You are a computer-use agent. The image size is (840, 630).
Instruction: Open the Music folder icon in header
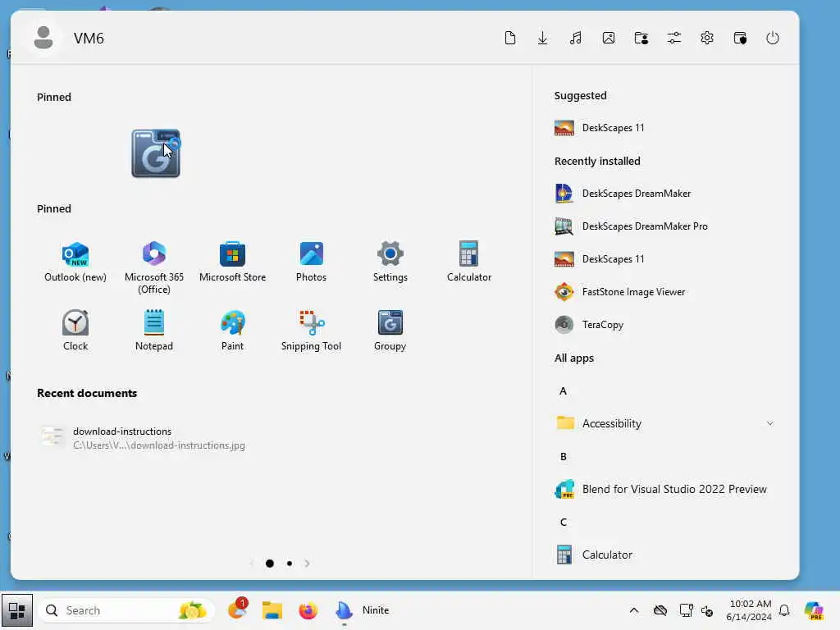576,38
